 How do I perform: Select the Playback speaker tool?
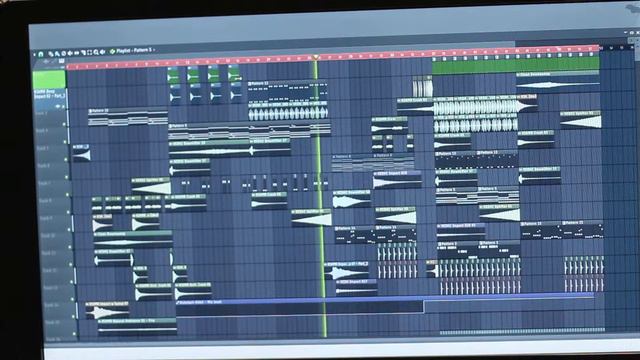coord(102,52)
